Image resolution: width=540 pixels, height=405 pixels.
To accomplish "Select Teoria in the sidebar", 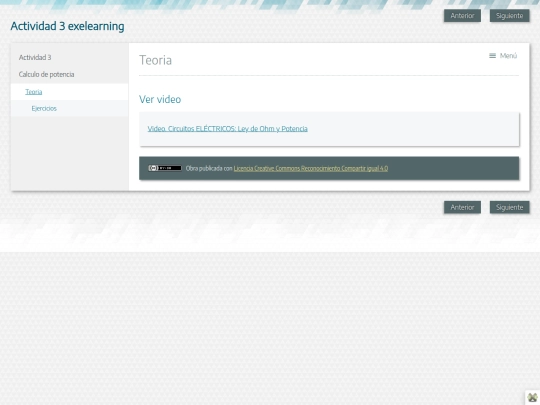I will (x=34, y=92).
